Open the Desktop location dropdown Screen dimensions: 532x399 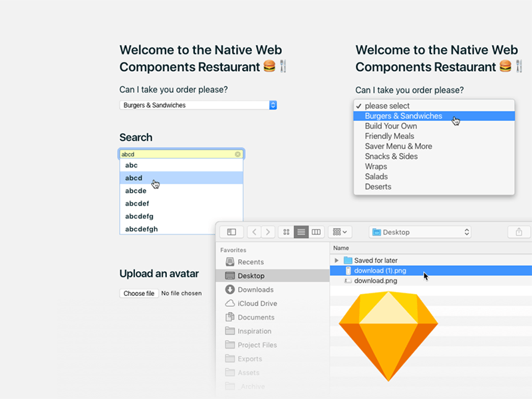pos(420,232)
